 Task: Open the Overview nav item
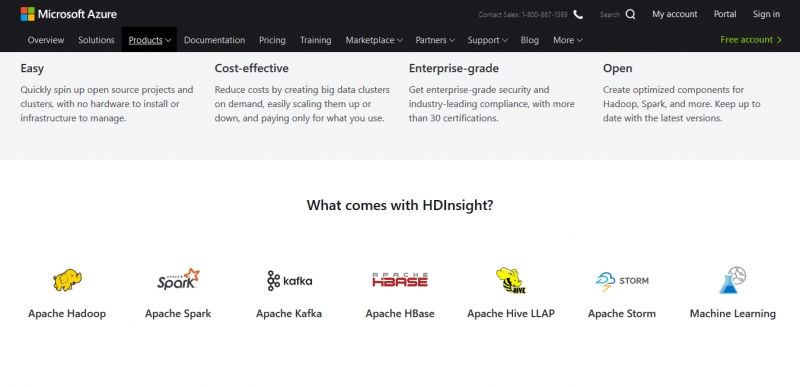(x=46, y=40)
